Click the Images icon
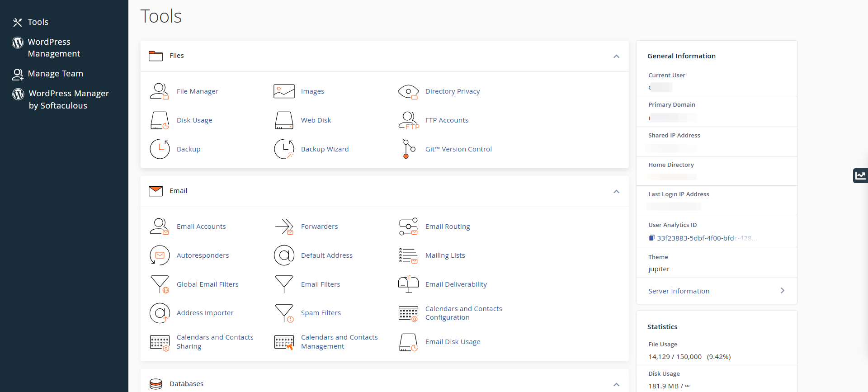Screen dimensions: 868x392 (x=284, y=91)
